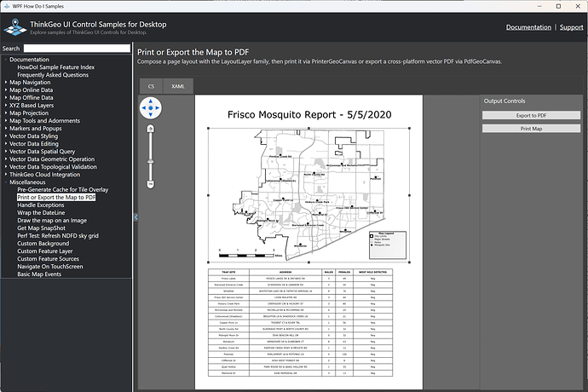Viewport: 588px width, 392px height.
Task: Open the Documentation link in header
Action: click(x=528, y=27)
